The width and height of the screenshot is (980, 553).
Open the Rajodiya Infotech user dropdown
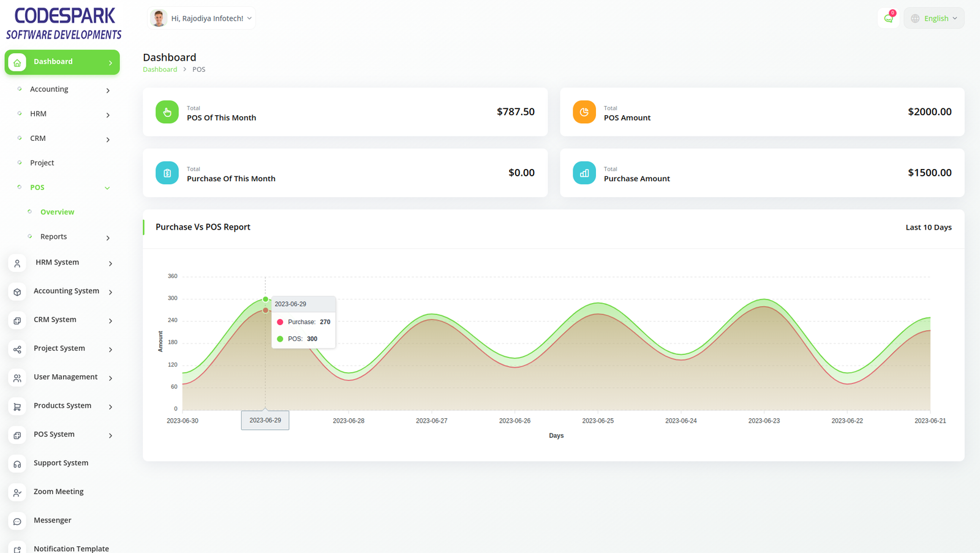tap(202, 18)
